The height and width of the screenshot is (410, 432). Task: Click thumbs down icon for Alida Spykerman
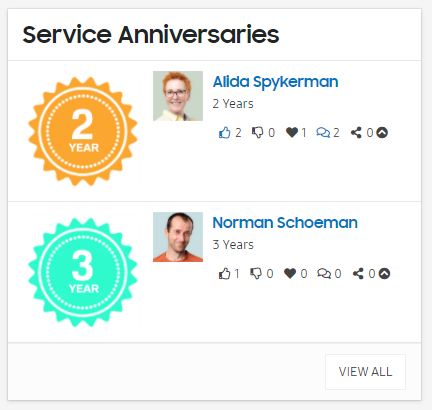coord(257,133)
